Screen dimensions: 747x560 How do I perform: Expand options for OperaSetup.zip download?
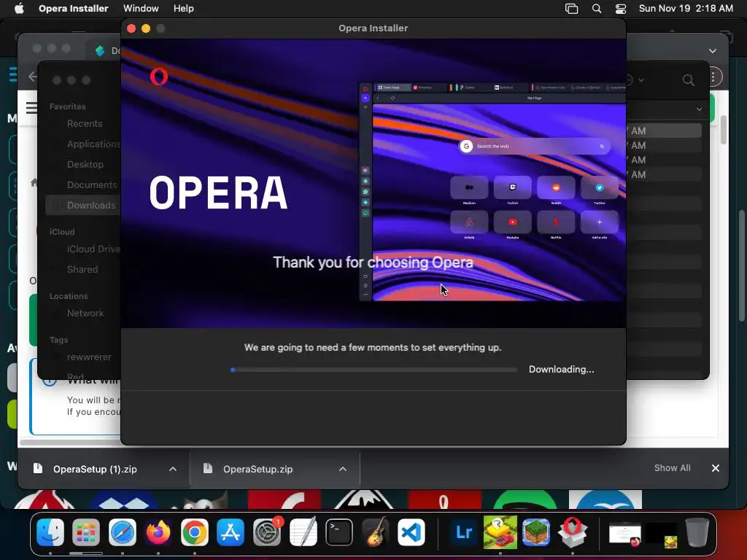(343, 469)
